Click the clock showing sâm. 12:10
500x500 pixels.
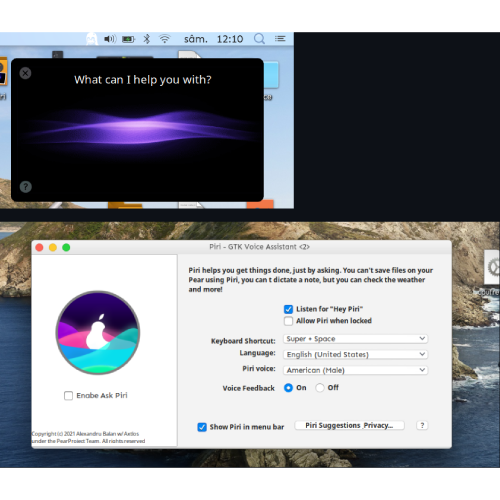(x=213, y=39)
